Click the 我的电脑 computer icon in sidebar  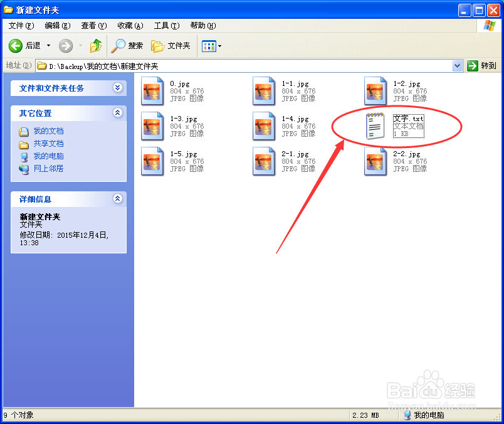click(24, 157)
